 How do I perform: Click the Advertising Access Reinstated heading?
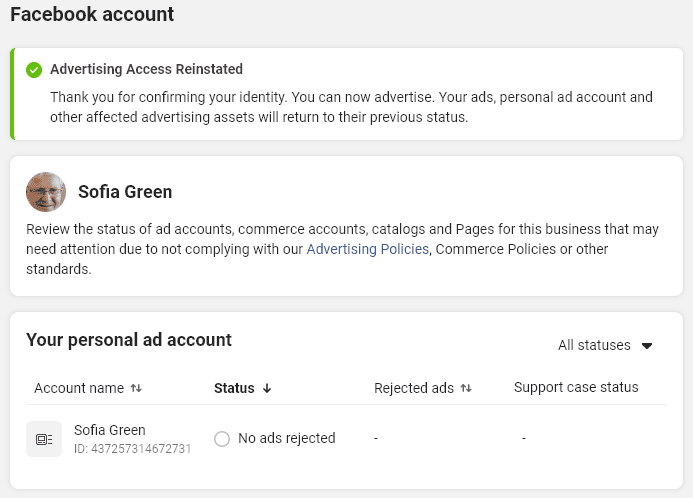click(146, 69)
